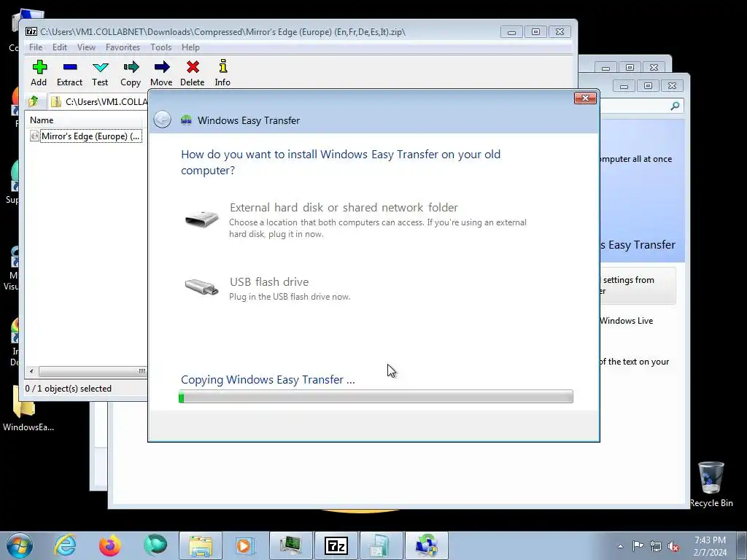Open the Info tool in 7-Zip

[x=222, y=73]
